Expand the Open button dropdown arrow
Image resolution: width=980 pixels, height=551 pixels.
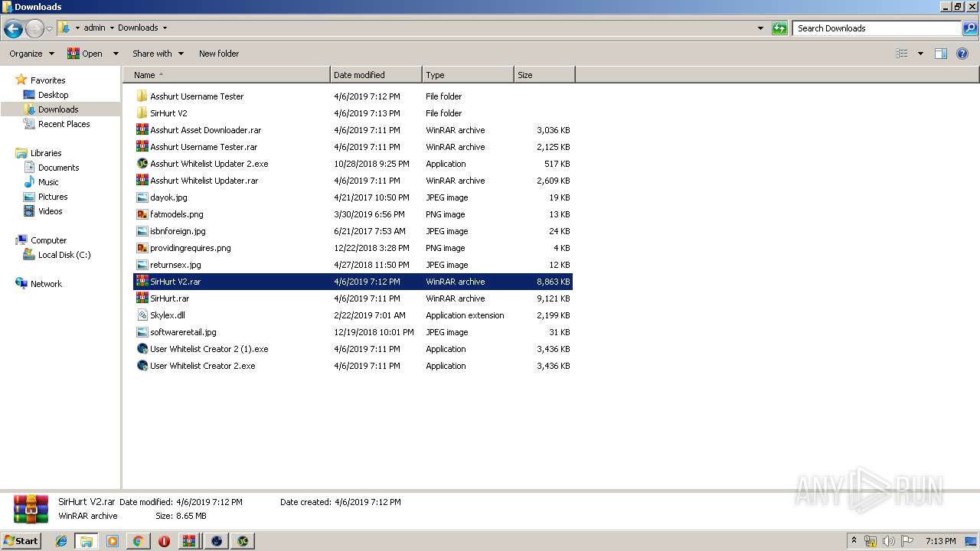(116, 54)
